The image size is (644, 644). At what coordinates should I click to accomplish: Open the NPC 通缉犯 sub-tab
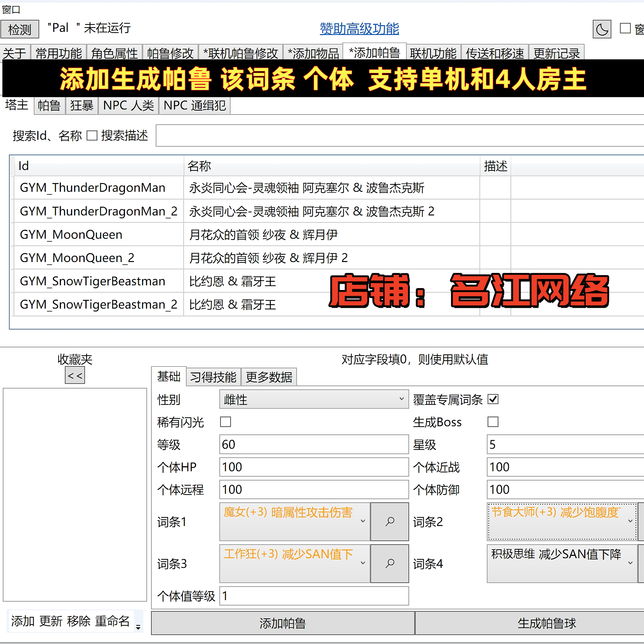pyautogui.click(x=195, y=105)
